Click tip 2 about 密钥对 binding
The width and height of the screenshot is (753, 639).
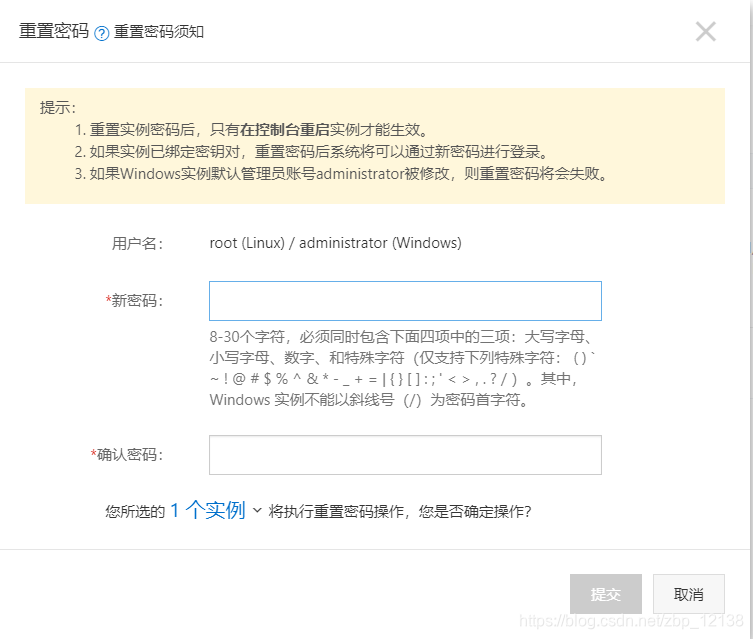(312, 152)
